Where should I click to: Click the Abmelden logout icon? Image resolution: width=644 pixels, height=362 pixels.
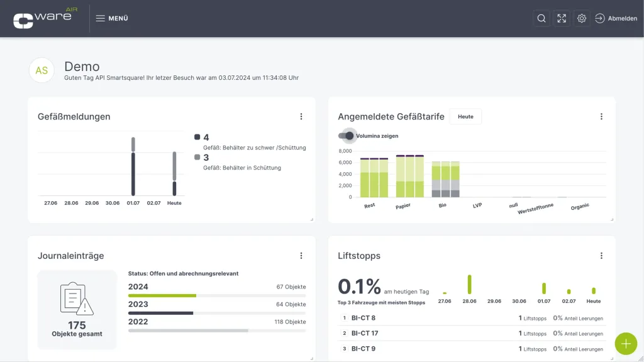tap(599, 18)
